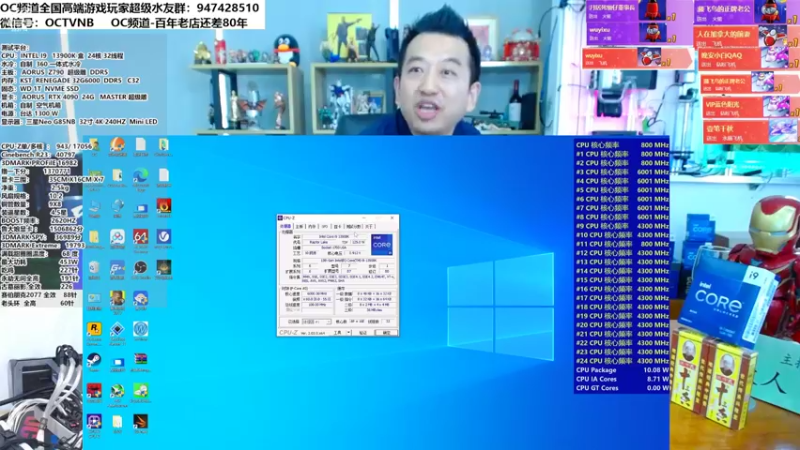Select the '#3 CPU 核心频率 6001 MHz' row
The height and width of the screenshot is (450, 800).
point(622,172)
